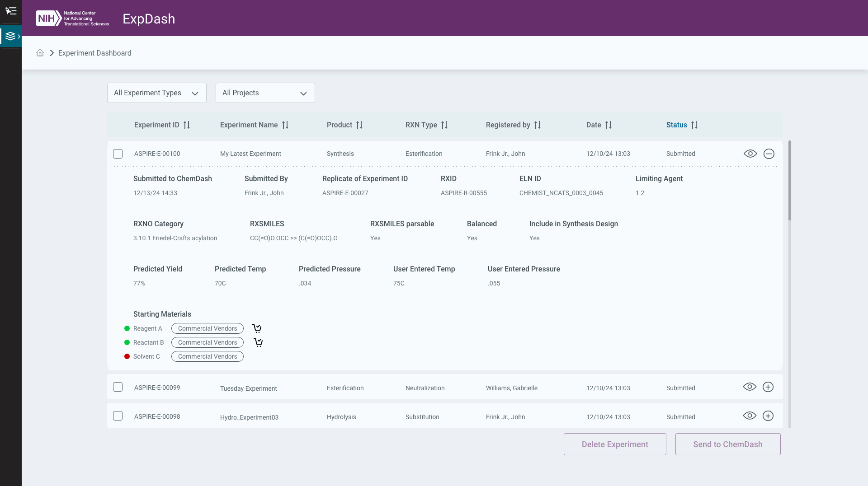868x486 pixels.
Task: View ASPIRE-E-00098 with eye icon
Action: tap(750, 416)
